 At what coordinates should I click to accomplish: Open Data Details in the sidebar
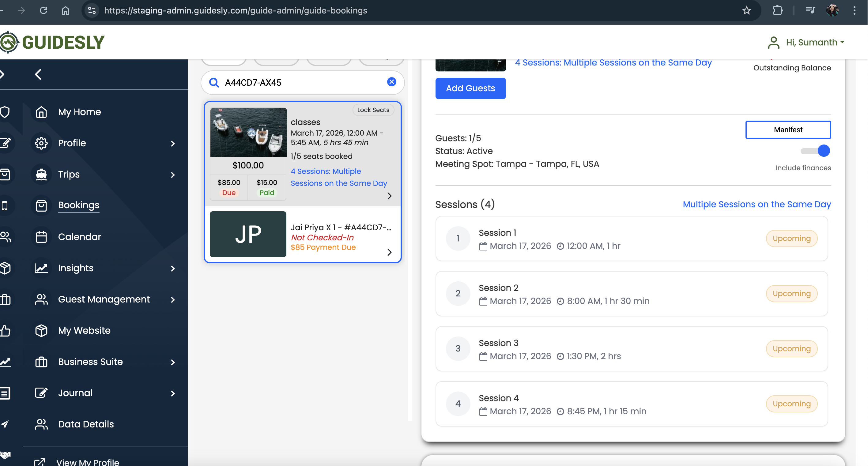(85, 424)
